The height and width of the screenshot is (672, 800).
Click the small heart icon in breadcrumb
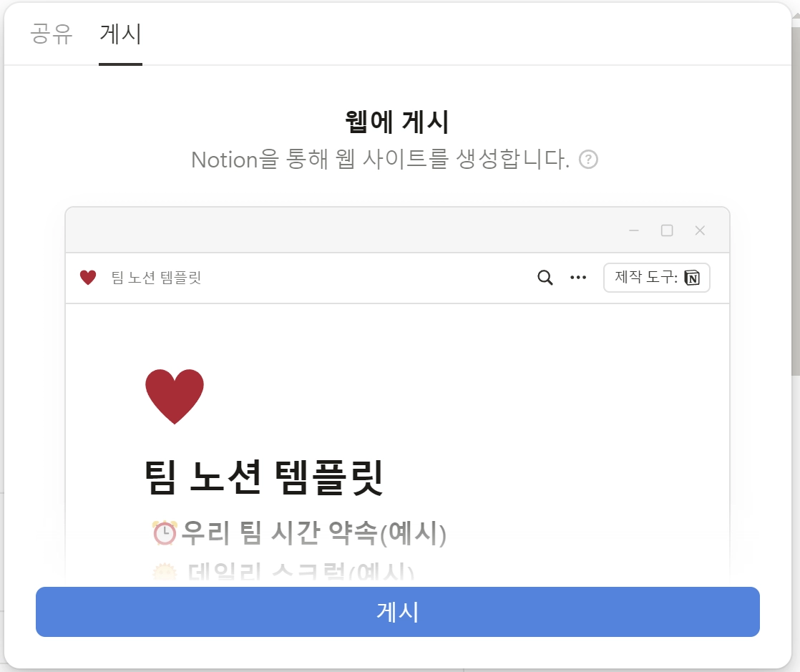(88, 278)
